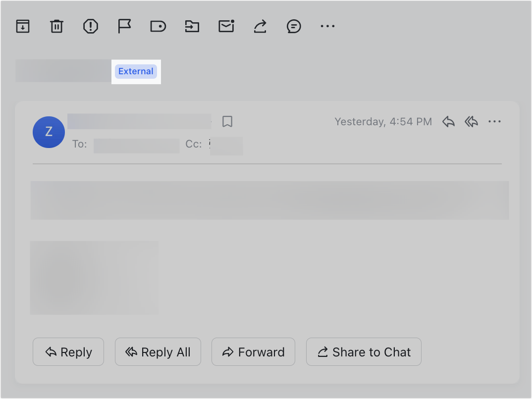The height and width of the screenshot is (399, 532).
Task: Apply a tag to the email
Action: tap(158, 26)
